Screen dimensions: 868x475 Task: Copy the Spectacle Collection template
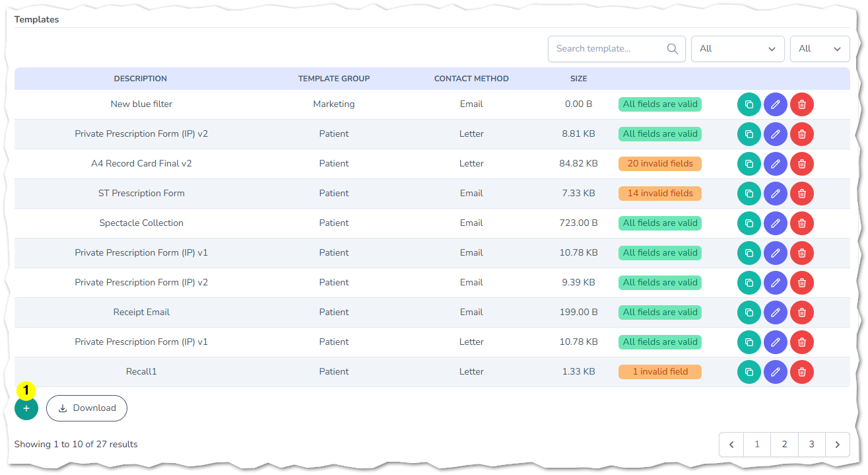click(x=749, y=223)
